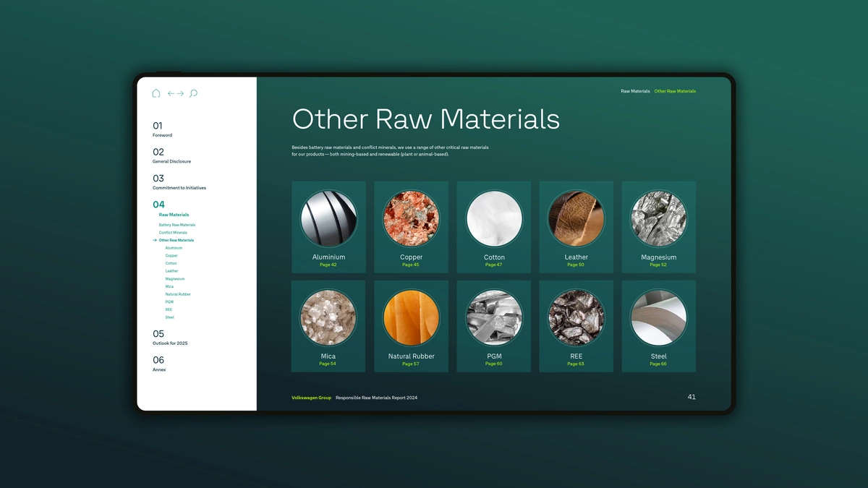Open the Aluminium material image
Viewport: 868px width, 488px height.
coord(328,218)
